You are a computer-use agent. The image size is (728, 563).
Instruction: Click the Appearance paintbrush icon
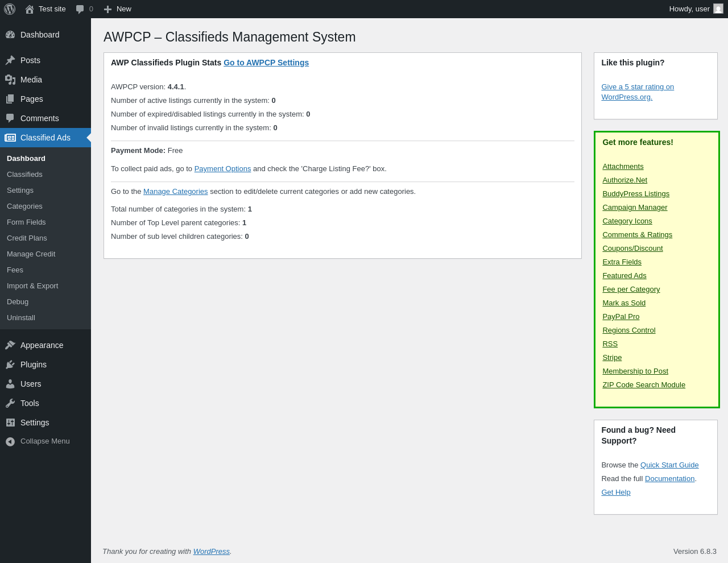point(10,345)
